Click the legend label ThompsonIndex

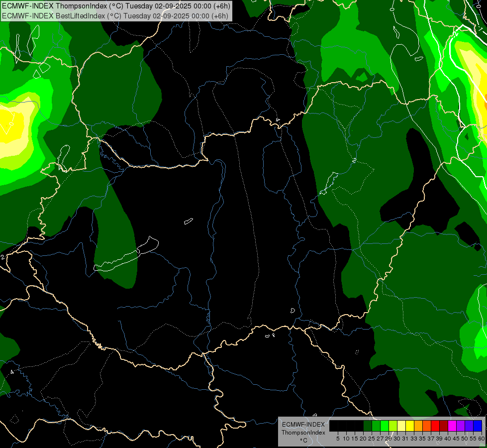303,433
